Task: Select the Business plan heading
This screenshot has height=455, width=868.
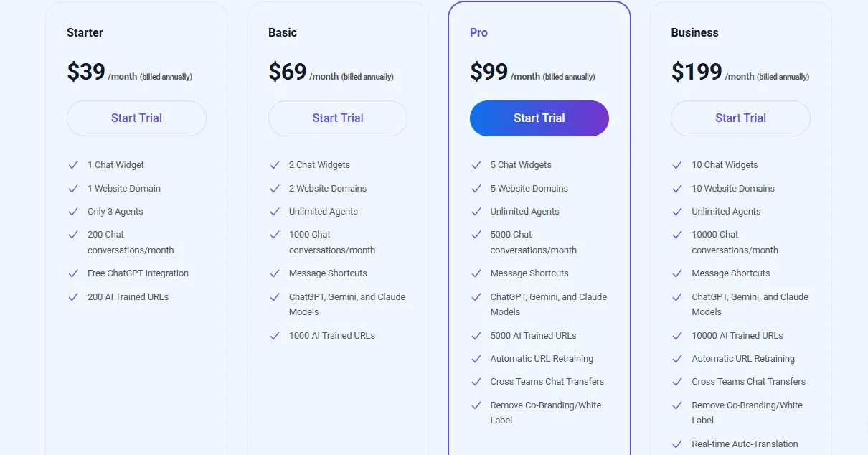Action: 694,32
